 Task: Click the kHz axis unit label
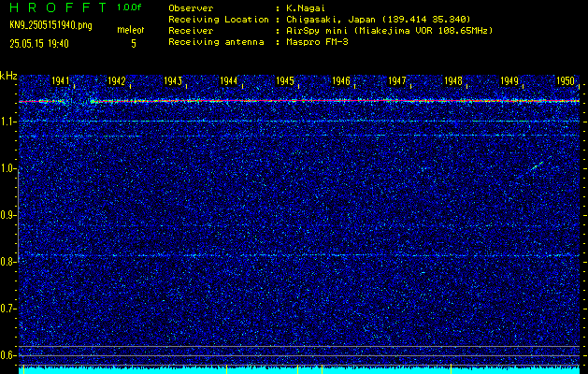coord(8,76)
